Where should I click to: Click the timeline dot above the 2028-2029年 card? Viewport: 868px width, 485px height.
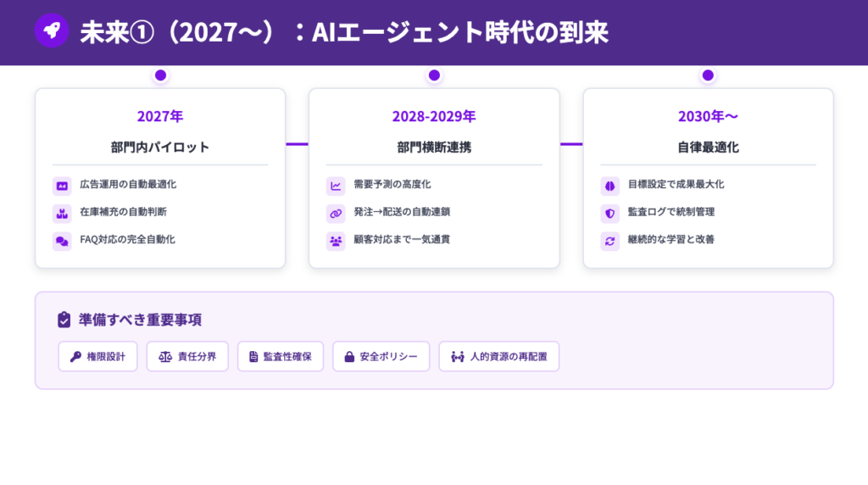tap(434, 75)
